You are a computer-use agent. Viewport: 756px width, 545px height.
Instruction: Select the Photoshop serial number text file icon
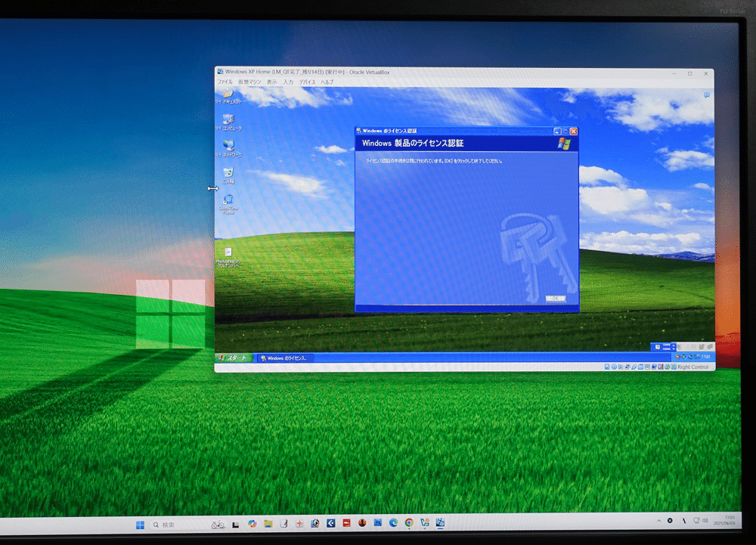pyautogui.click(x=228, y=257)
